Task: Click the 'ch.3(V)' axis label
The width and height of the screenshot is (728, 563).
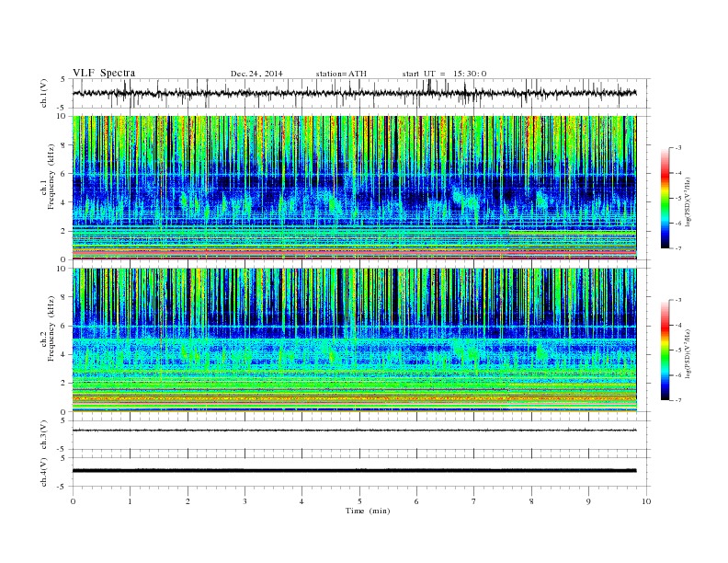Action: point(44,435)
